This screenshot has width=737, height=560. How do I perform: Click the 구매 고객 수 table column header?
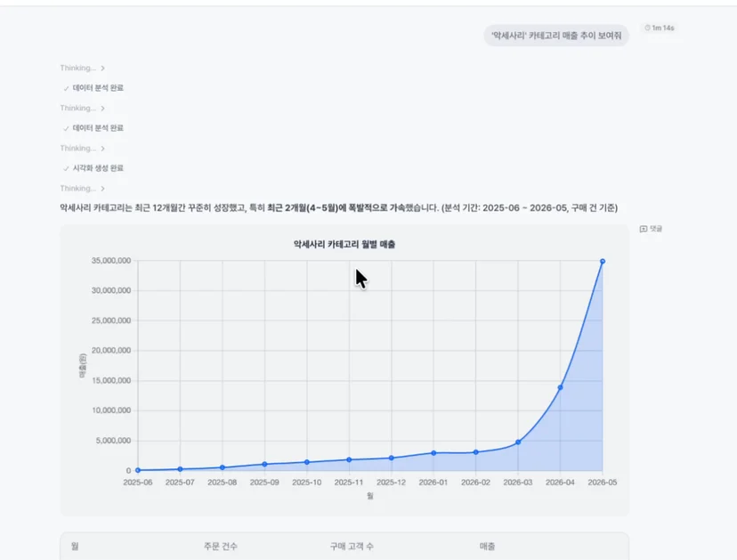[x=352, y=547]
